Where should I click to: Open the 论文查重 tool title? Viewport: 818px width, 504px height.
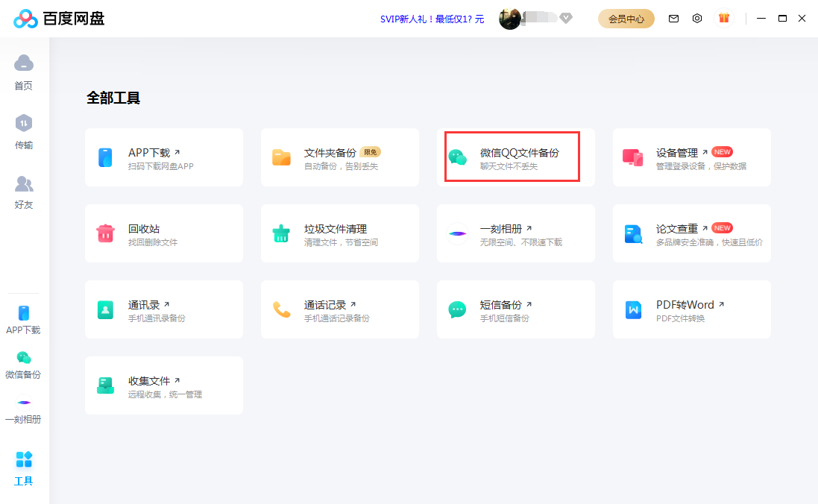676,229
